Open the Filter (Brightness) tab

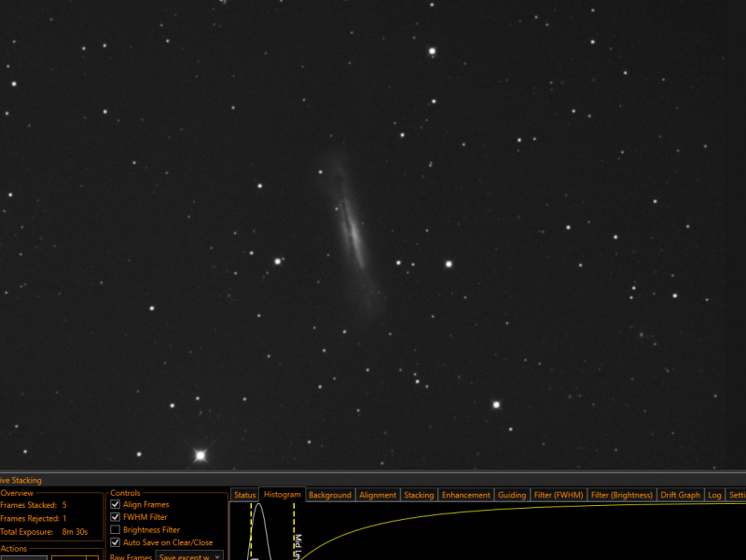pos(621,495)
